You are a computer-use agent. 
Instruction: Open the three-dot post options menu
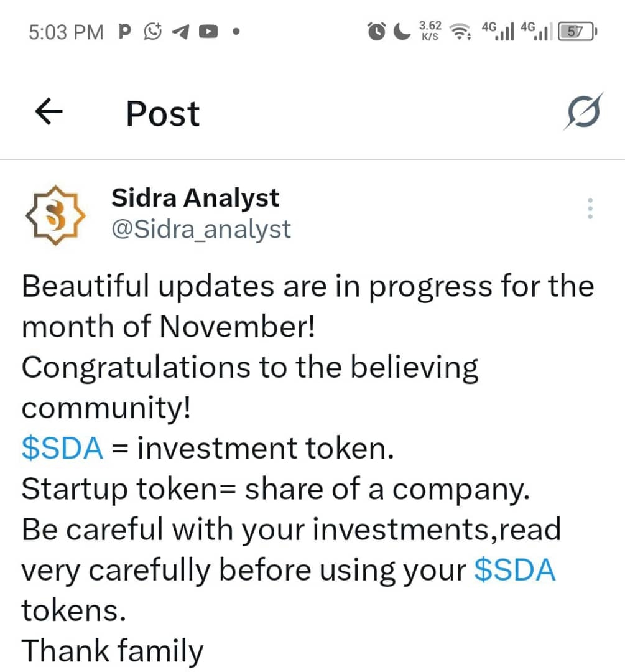pos(590,208)
